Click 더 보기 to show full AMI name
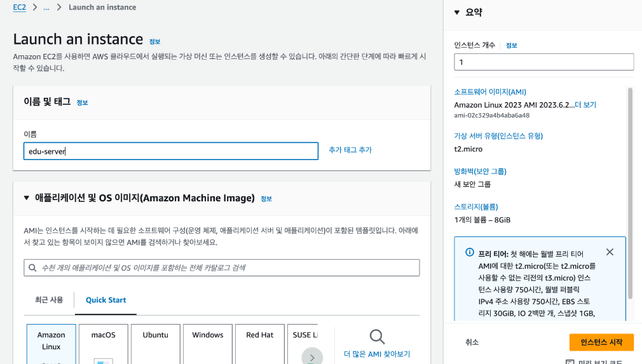 pos(585,105)
